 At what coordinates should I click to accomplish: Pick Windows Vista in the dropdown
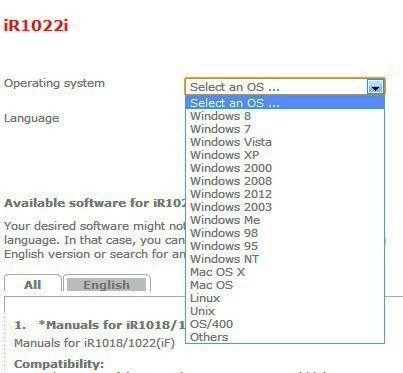click(285, 142)
